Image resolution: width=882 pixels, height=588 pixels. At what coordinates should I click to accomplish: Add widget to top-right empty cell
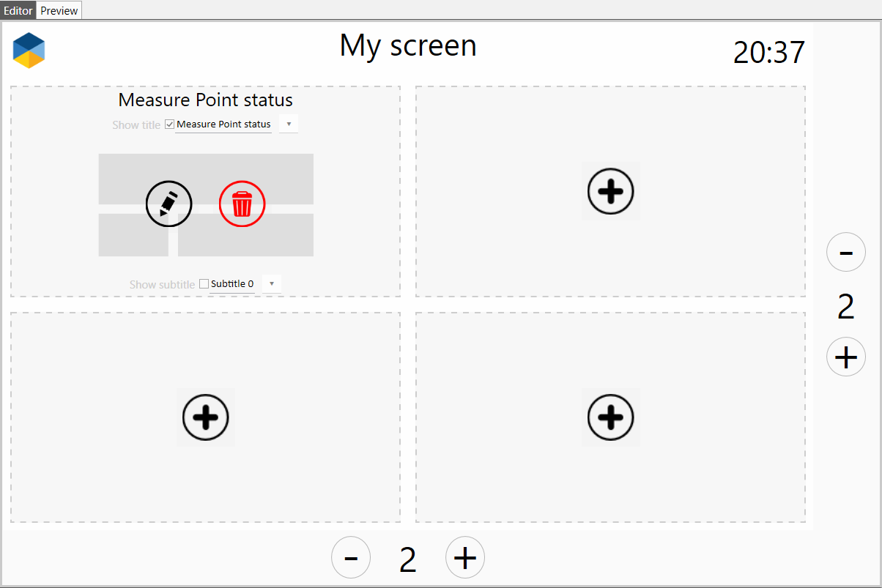point(610,191)
